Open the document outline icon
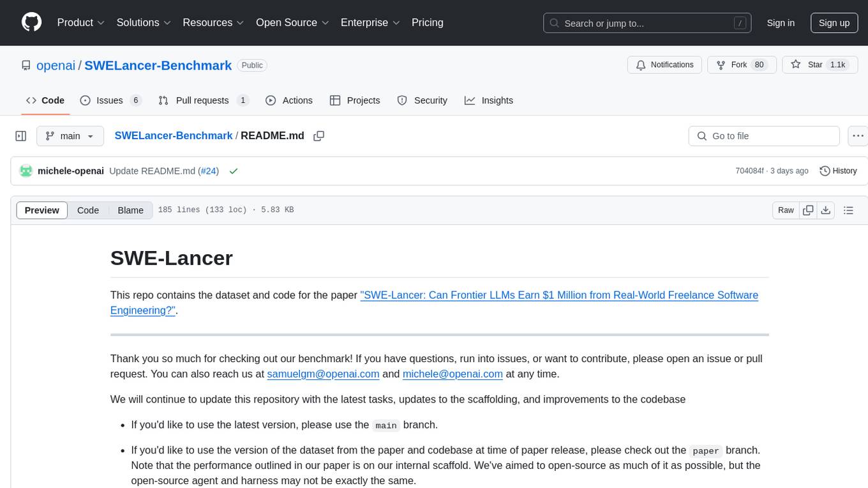This screenshot has width=868, height=488. tap(848, 210)
